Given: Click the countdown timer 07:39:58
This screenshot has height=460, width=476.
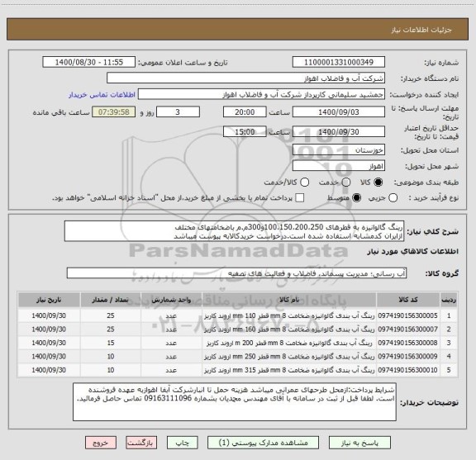Looking at the screenshot, I should click(x=114, y=112).
